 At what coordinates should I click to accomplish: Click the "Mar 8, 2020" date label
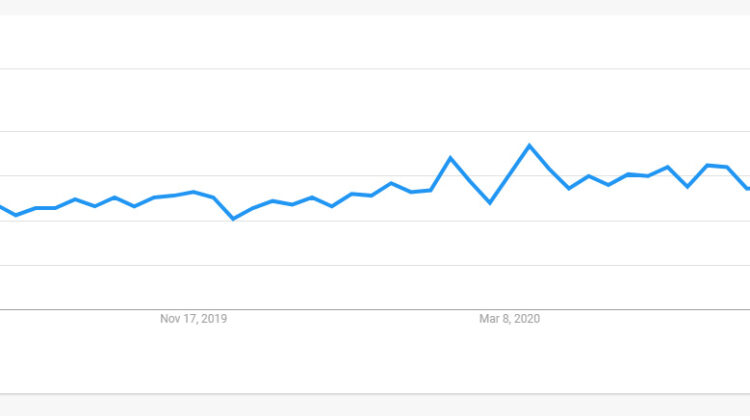coord(509,319)
